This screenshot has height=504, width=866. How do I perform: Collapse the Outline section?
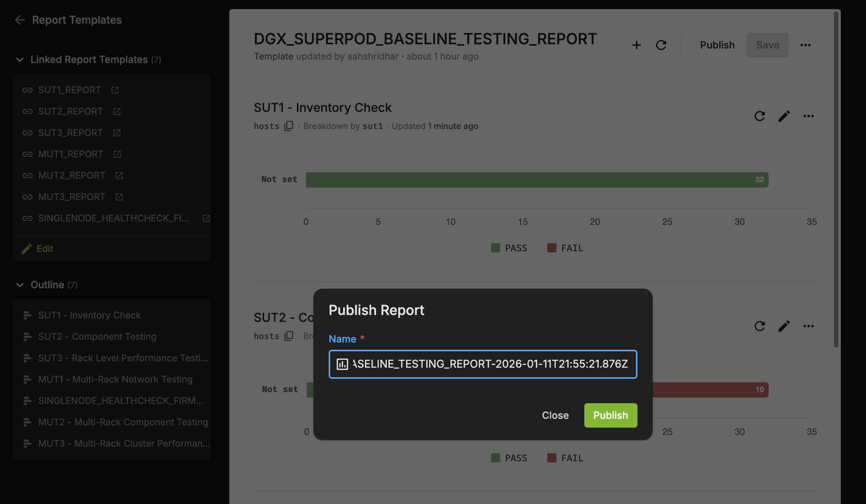tap(20, 285)
